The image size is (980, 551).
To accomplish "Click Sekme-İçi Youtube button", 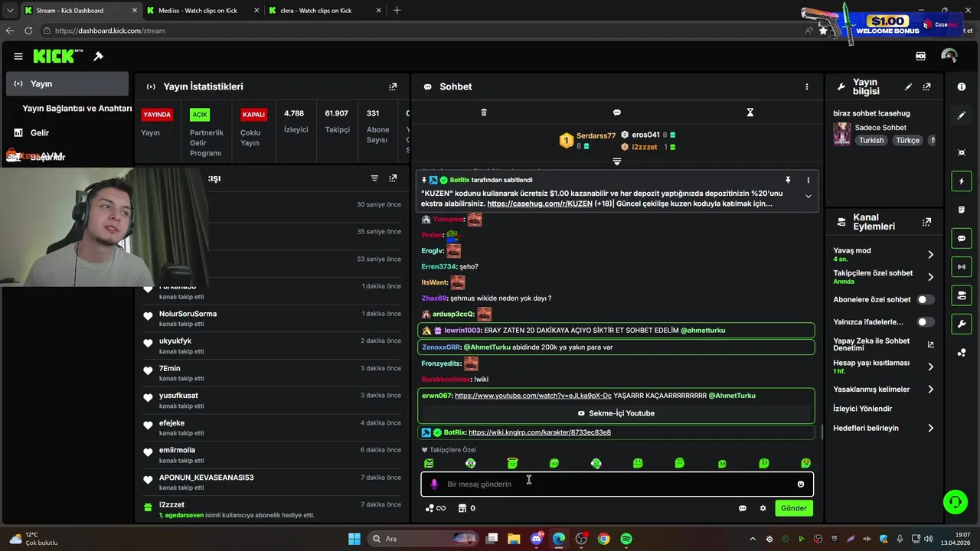I will pyautogui.click(x=616, y=413).
